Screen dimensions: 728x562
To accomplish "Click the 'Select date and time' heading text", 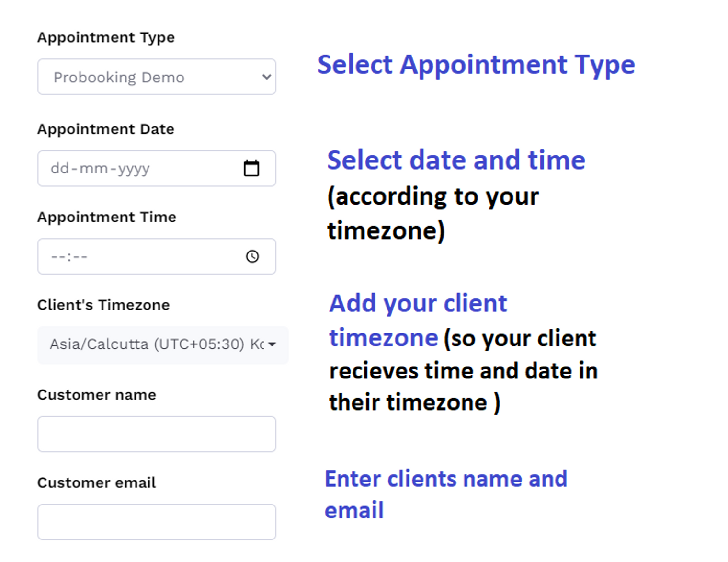I will click(456, 160).
